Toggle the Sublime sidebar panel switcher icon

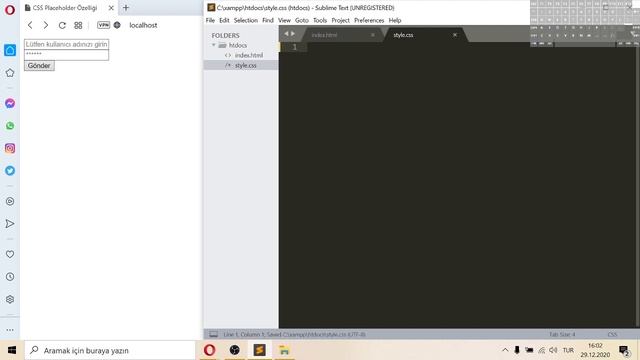point(213,334)
